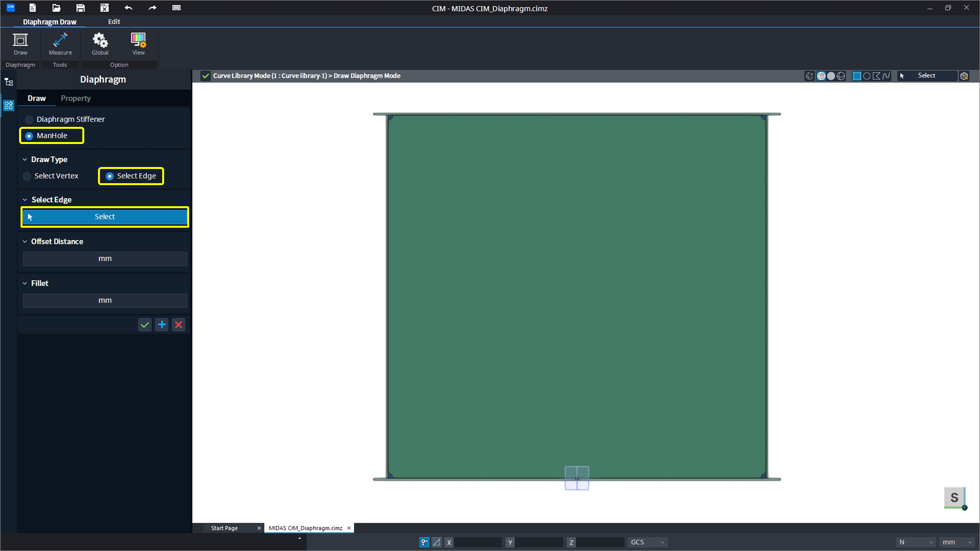Click the object selection filter cube icon

click(964, 76)
